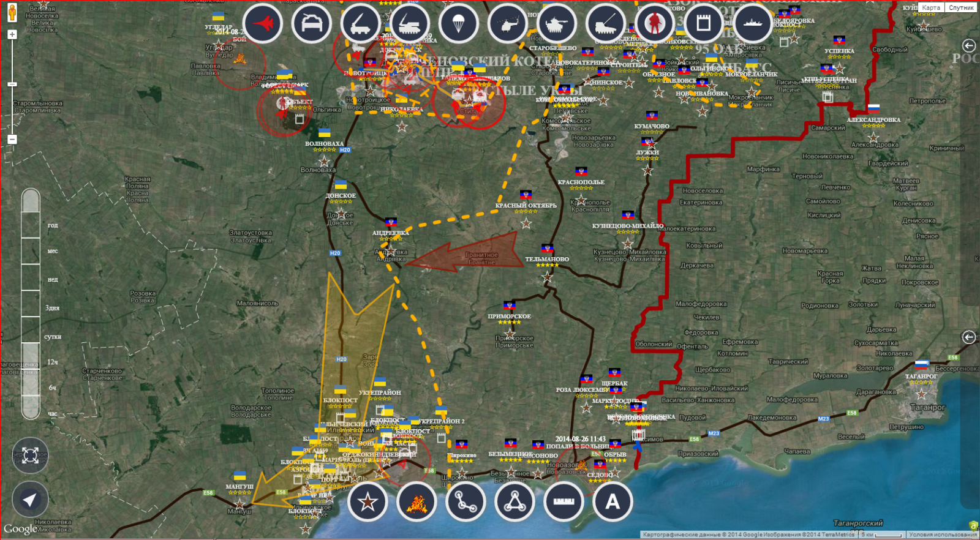Screen dimensions: 980x540
Task: Set the timeline slider to мес
Action: tap(53, 251)
